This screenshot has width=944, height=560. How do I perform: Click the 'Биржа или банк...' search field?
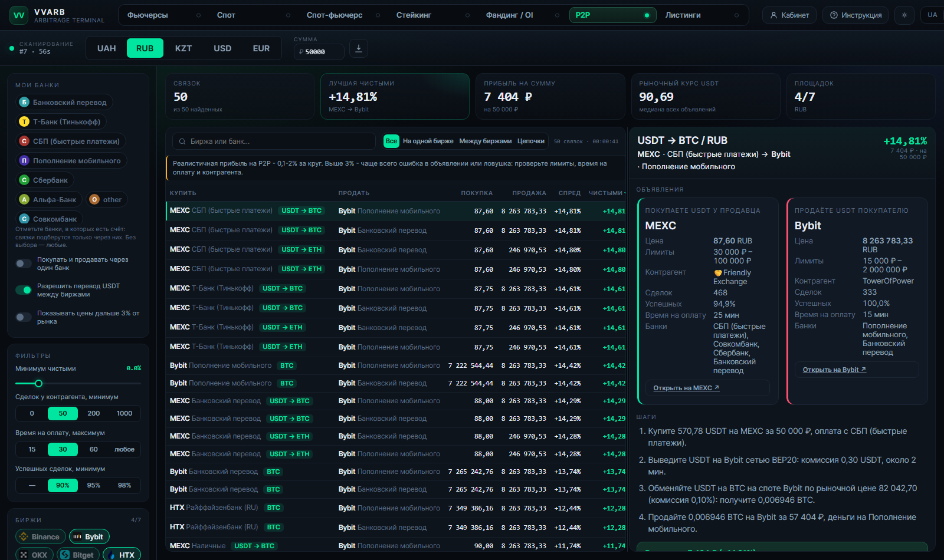pyautogui.click(x=274, y=141)
